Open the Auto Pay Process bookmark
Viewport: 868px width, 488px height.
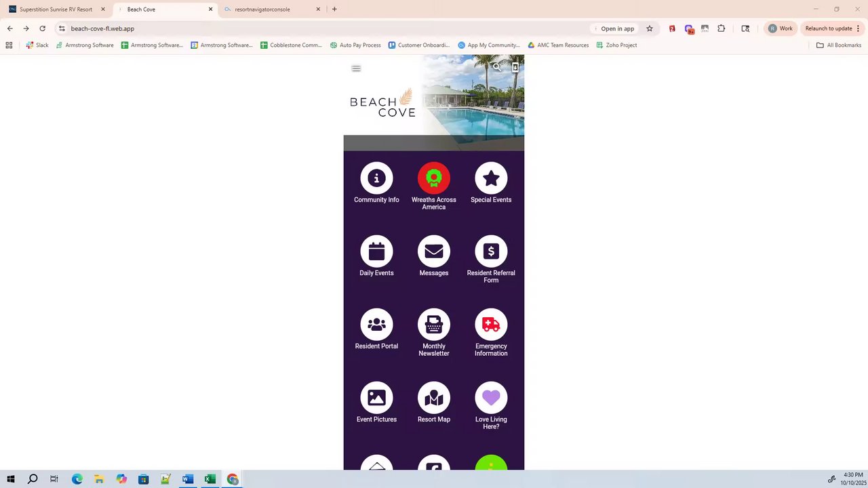tap(355, 45)
